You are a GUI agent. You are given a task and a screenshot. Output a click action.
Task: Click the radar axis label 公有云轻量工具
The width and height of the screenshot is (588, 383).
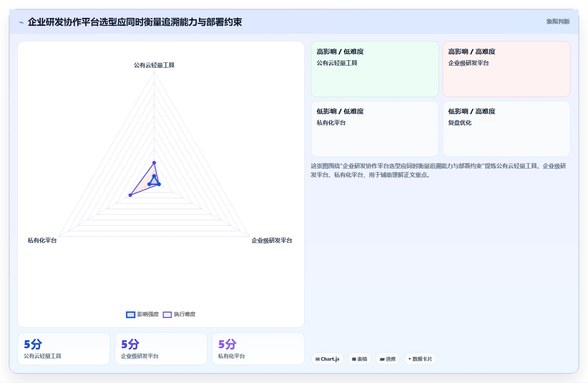pos(154,65)
